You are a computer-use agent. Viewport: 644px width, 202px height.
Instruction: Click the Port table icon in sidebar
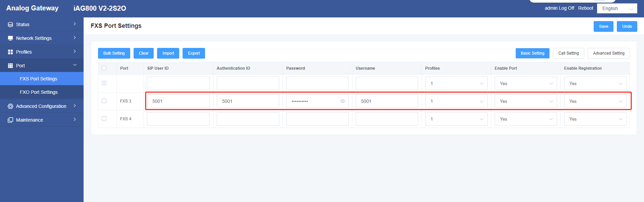10,66
